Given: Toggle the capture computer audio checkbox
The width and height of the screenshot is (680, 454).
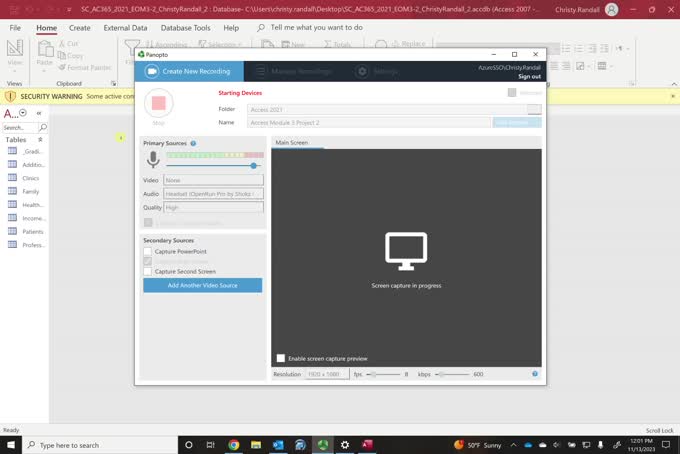Looking at the screenshot, I should click(148, 222).
